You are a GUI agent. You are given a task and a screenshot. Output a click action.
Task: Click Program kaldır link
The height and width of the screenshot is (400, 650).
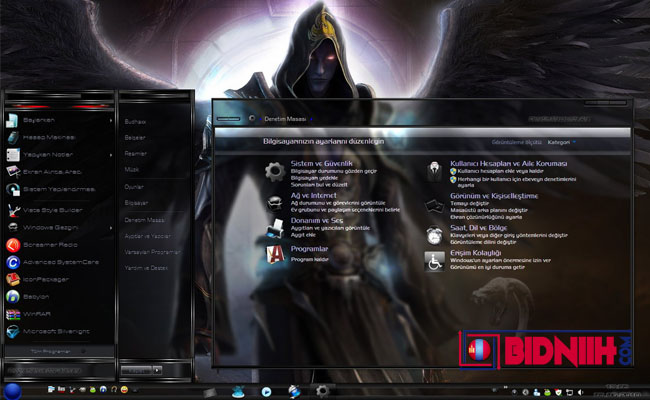309,259
